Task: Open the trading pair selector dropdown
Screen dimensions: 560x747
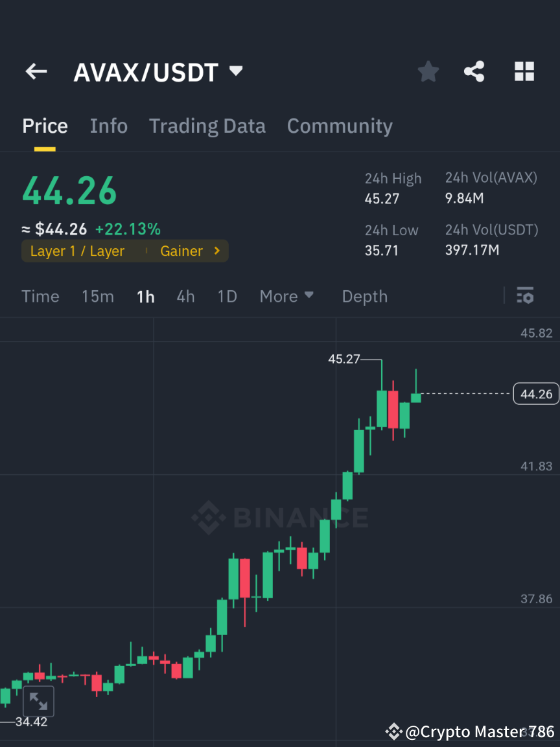Action: click(x=235, y=71)
